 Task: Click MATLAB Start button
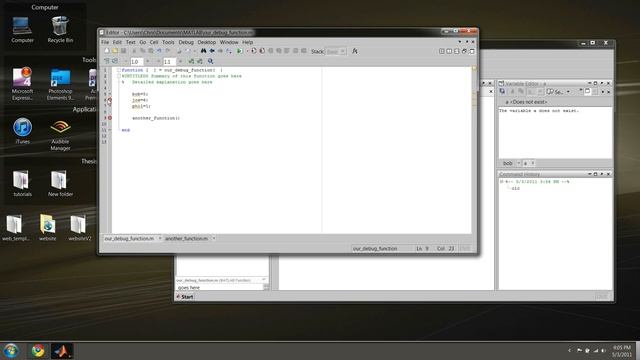click(185, 297)
